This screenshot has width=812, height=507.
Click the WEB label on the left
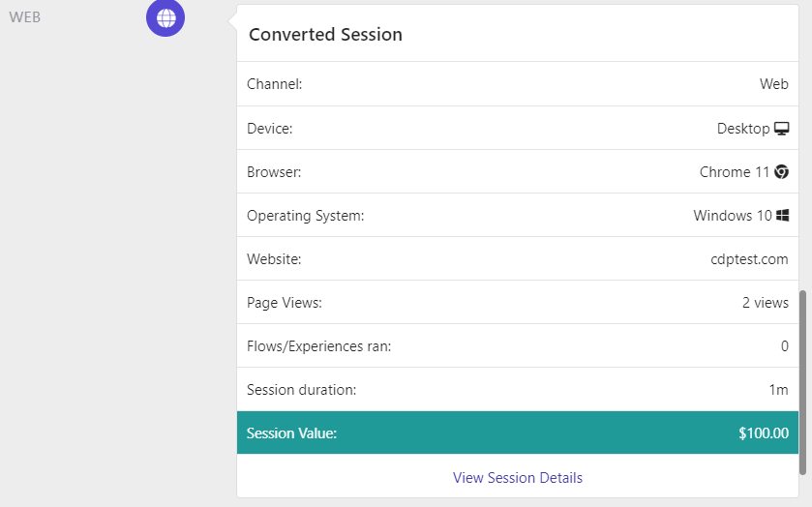pos(24,17)
